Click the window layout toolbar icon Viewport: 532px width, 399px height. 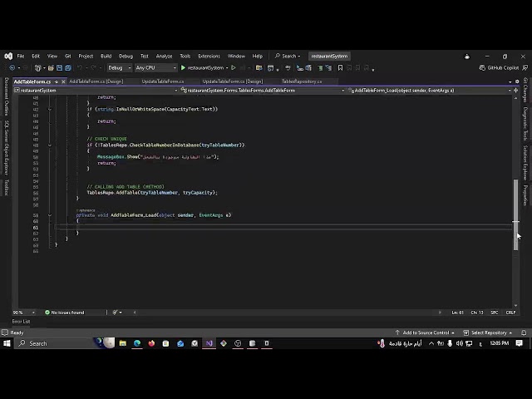click(270, 68)
